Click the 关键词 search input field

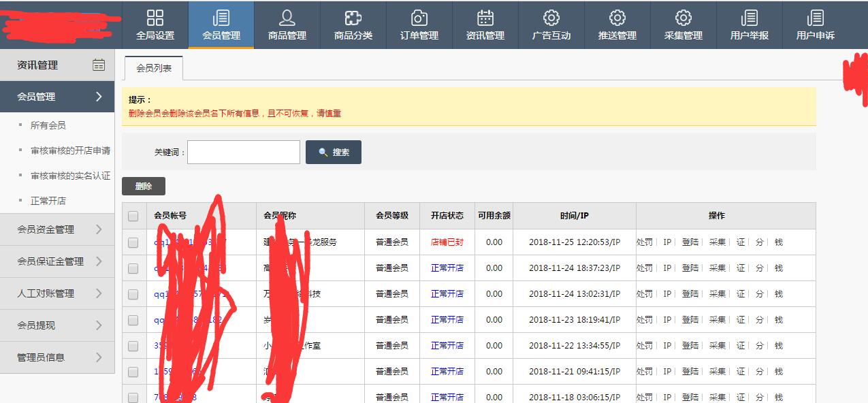click(244, 152)
